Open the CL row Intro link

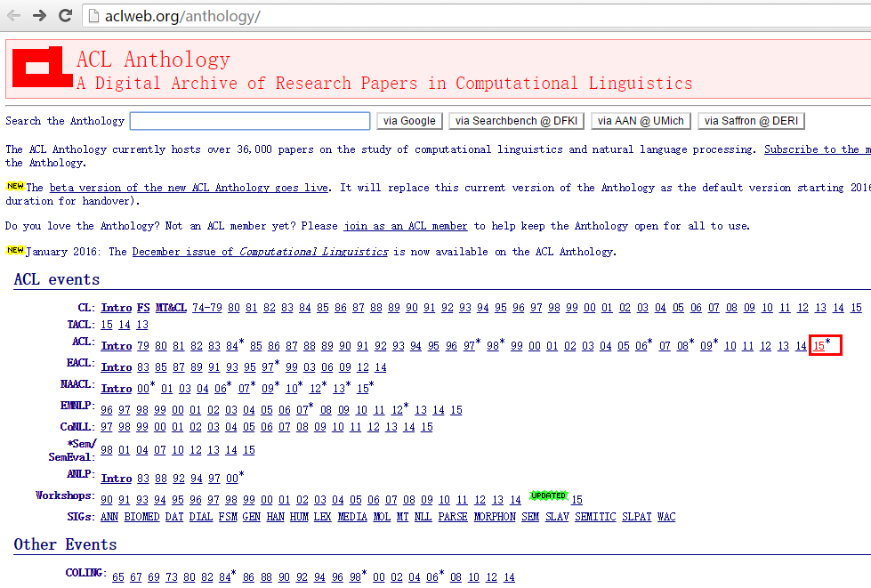[116, 308]
